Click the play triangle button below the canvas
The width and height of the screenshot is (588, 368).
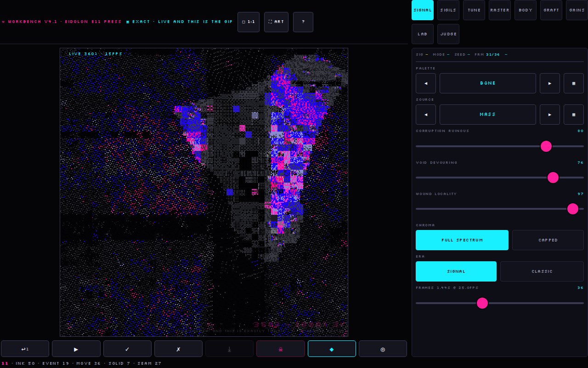[76, 349]
